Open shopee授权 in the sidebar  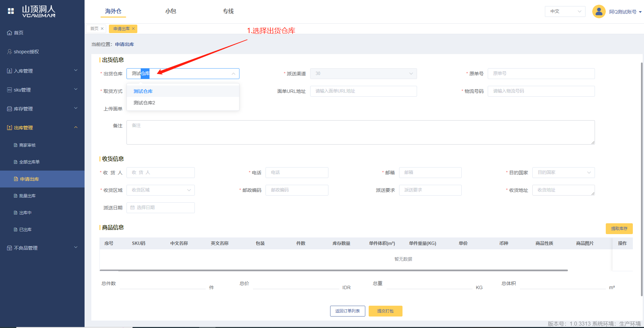tap(26, 52)
